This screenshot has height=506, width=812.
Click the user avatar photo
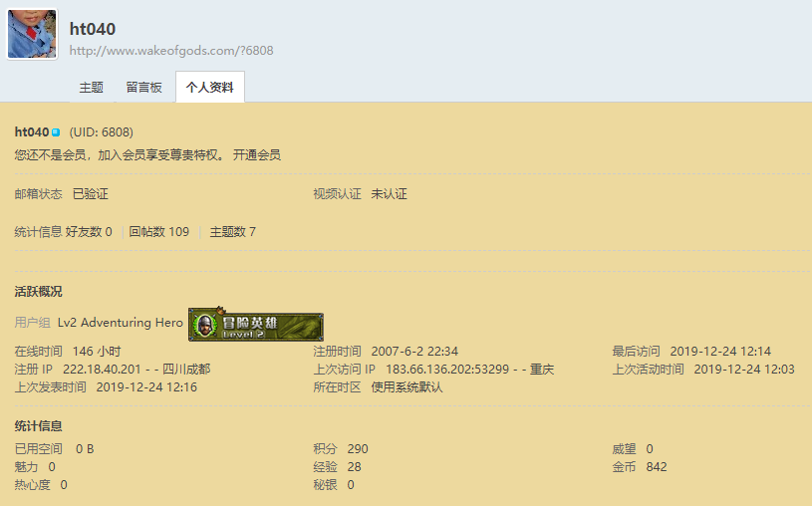[x=32, y=35]
